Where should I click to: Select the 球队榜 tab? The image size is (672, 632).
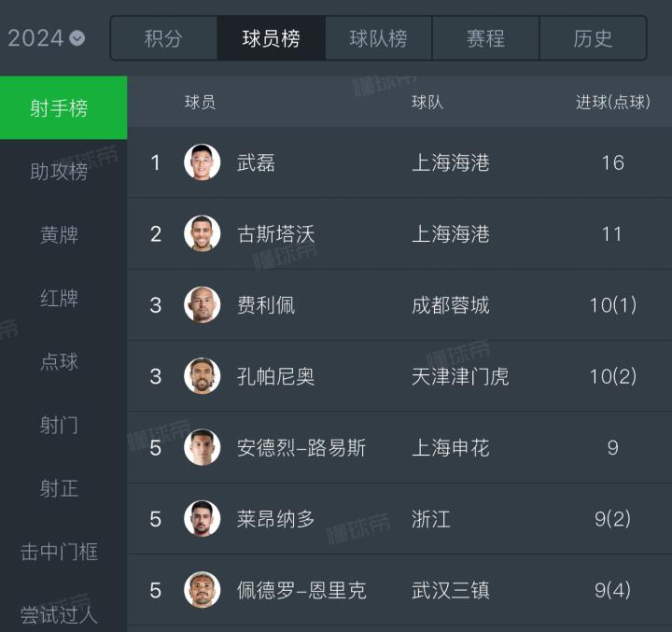(x=378, y=38)
